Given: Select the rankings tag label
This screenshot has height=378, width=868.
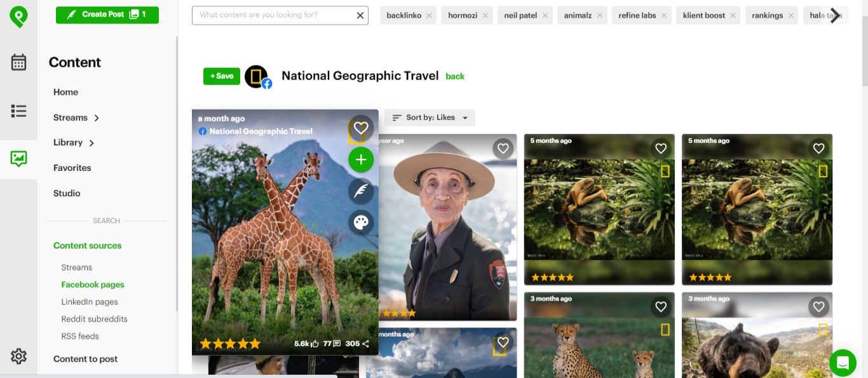Looking at the screenshot, I should [768, 15].
